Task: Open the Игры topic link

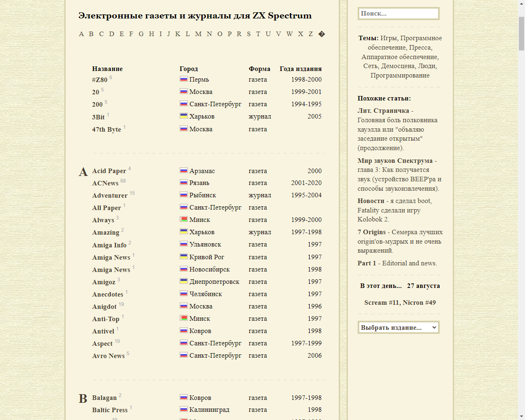Action: 388,38
